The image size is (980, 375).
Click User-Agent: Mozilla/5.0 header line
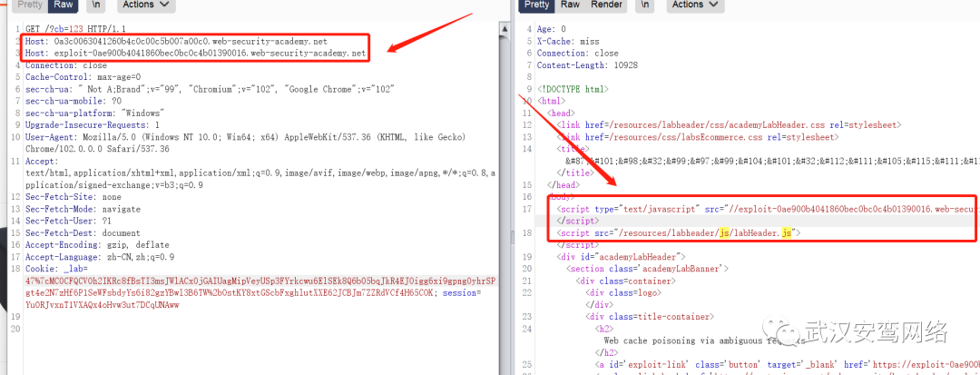[x=244, y=137]
